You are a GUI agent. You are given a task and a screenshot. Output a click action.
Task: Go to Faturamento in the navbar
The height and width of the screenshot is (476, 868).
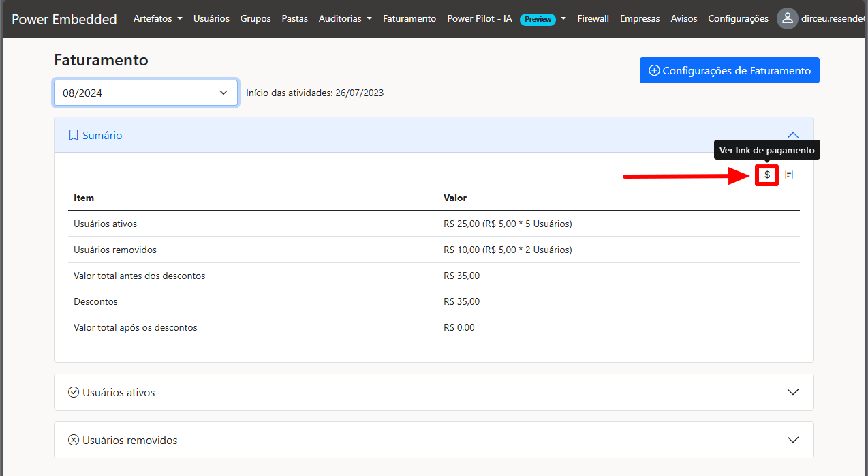click(x=409, y=18)
